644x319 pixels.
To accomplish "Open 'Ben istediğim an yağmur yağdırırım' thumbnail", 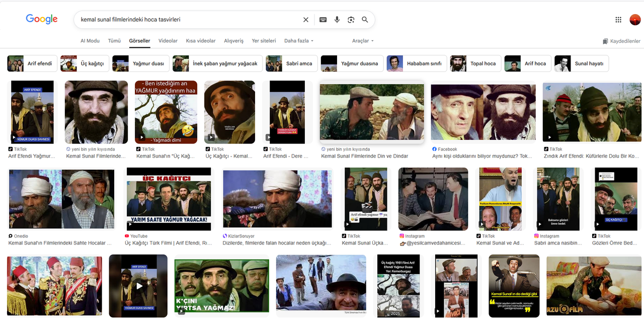I will click(x=166, y=112).
